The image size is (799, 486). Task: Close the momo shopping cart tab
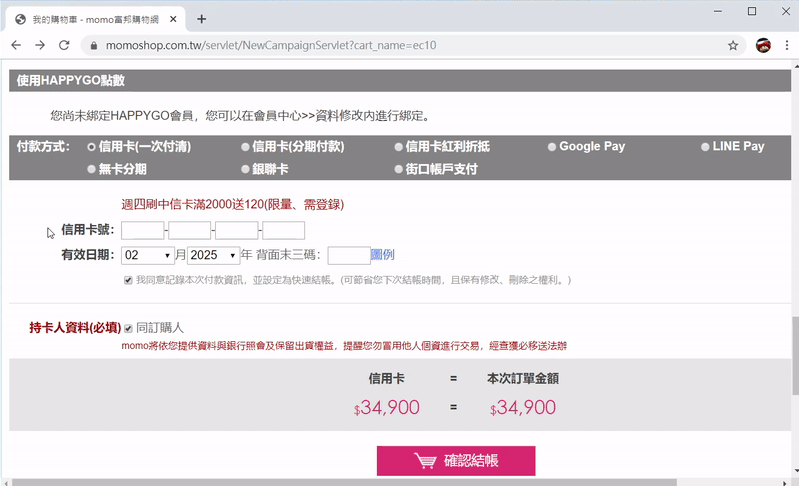(x=173, y=19)
